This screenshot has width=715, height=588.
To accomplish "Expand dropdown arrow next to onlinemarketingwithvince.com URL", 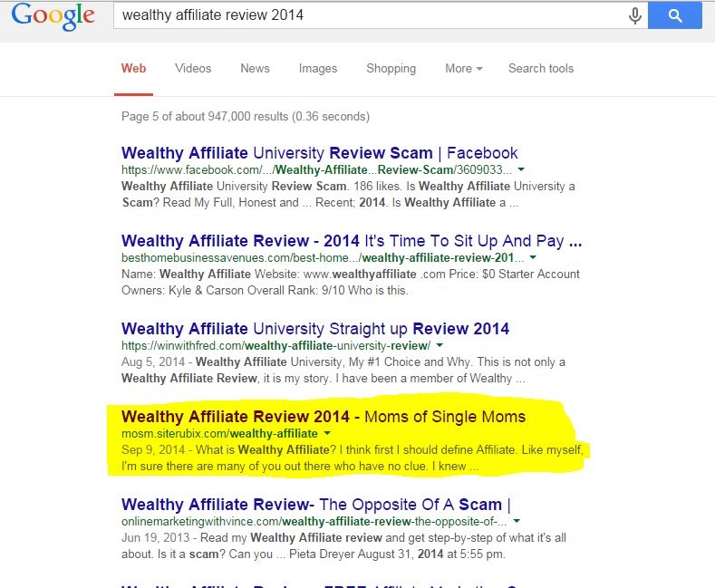I will [517, 521].
